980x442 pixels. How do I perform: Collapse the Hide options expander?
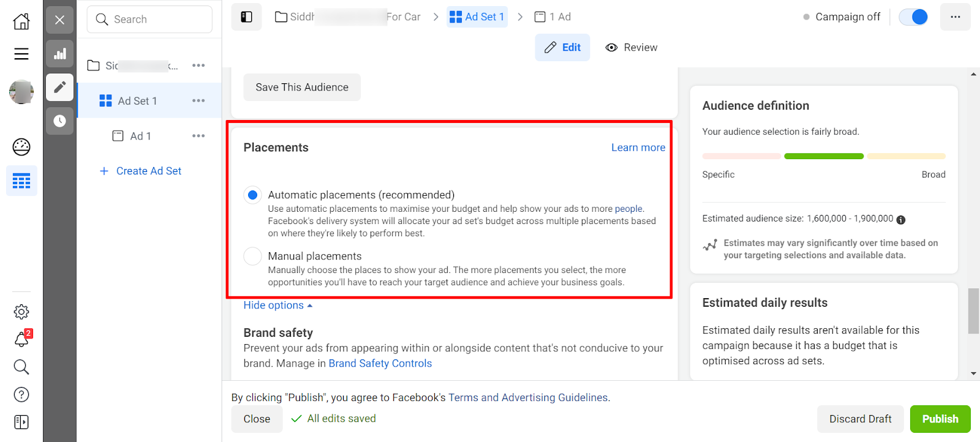coord(277,305)
